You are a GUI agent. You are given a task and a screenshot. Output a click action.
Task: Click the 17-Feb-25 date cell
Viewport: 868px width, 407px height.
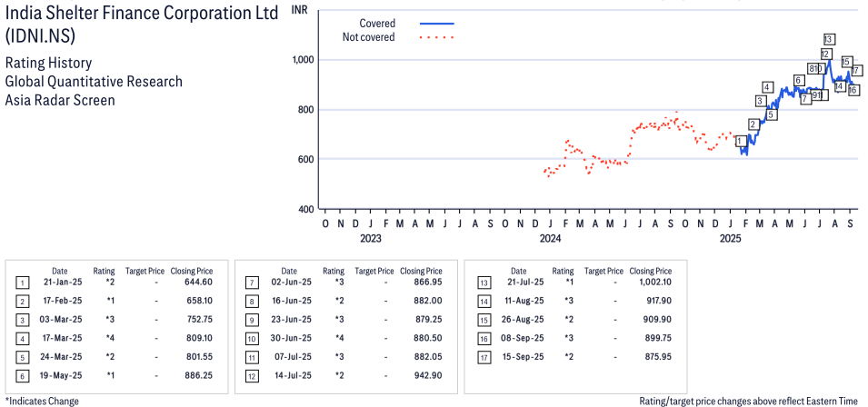pos(63,301)
